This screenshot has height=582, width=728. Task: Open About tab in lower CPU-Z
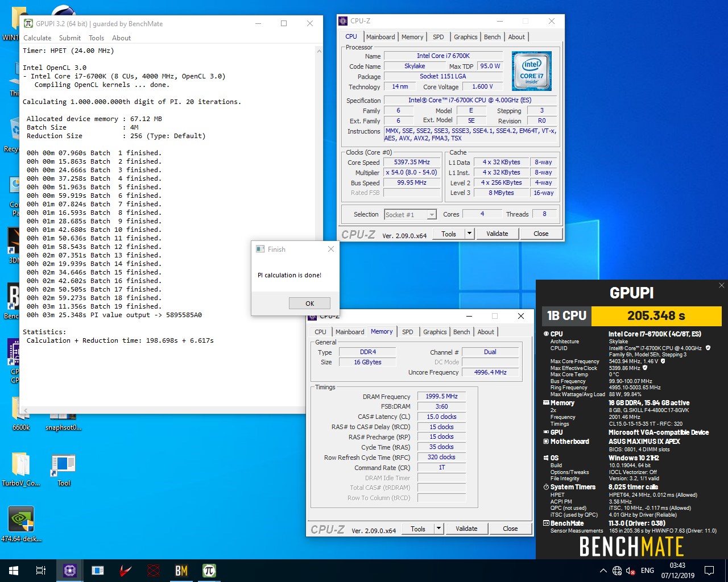[486, 332]
